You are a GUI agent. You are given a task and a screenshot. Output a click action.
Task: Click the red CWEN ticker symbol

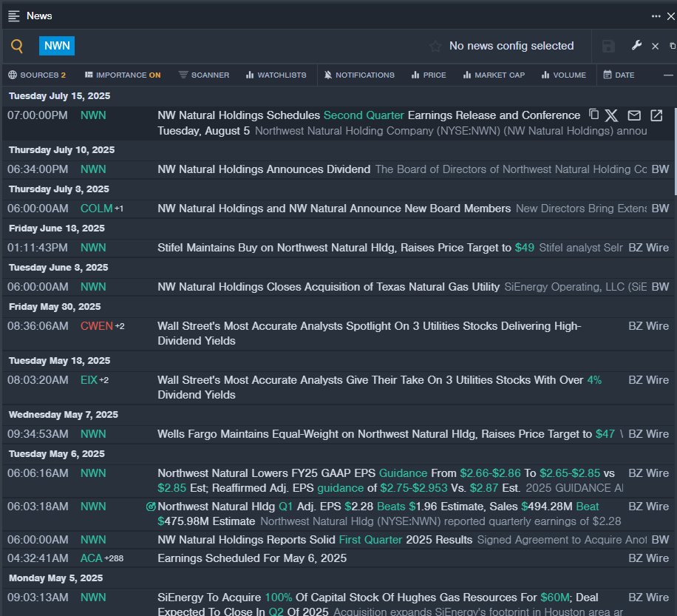tap(96, 326)
